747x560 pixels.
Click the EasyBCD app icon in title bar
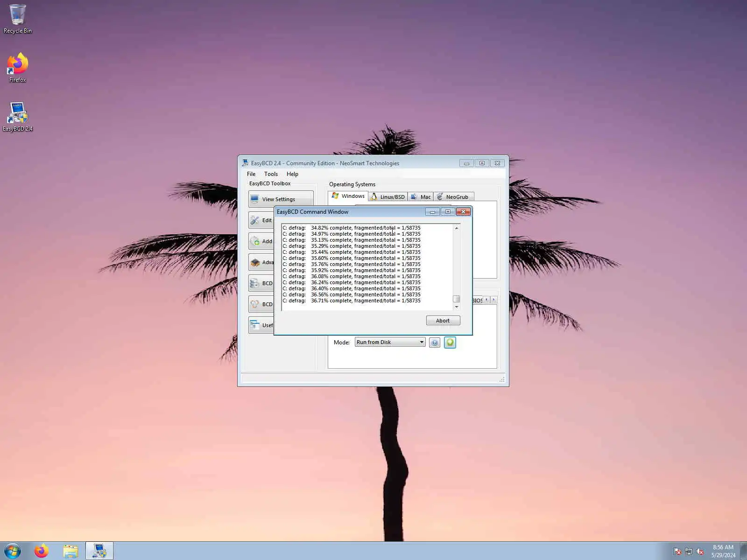(245, 163)
